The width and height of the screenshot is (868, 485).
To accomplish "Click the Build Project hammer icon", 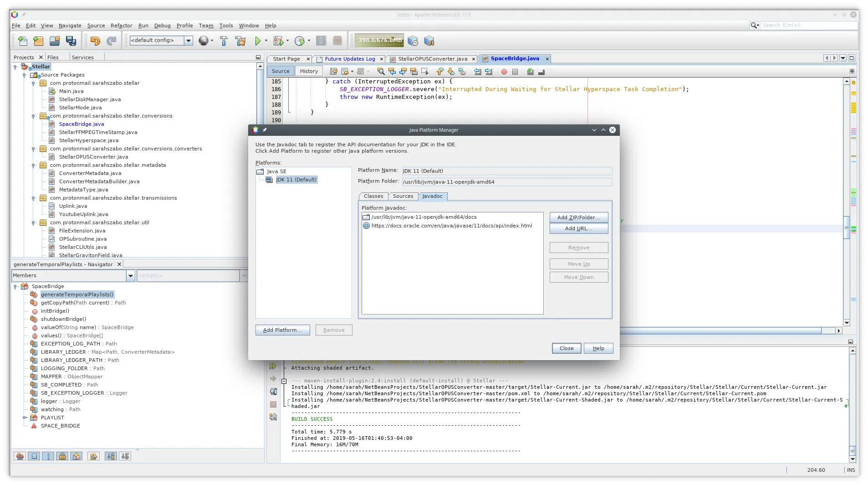I will [x=224, y=41].
